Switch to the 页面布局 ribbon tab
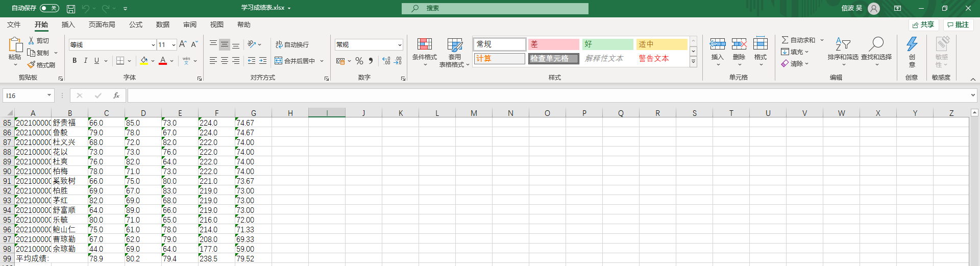The image size is (980, 266). coord(102,25)
